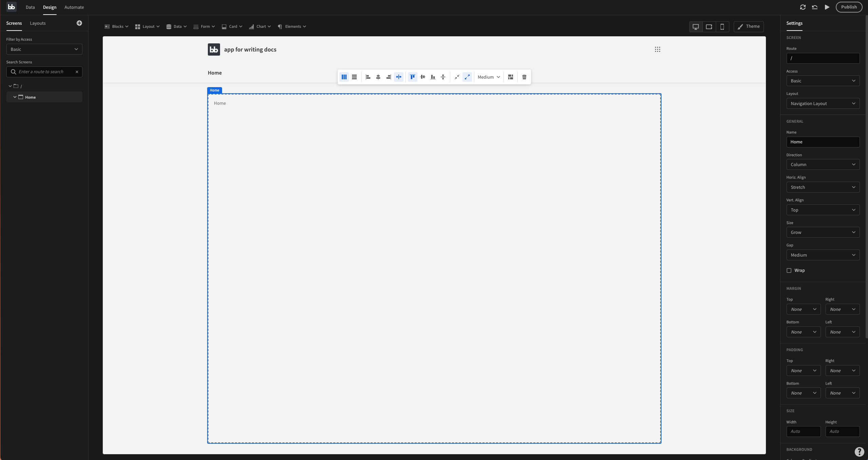Add a new screen with plus icon
The image size is (868, 460).
(79, 23)
